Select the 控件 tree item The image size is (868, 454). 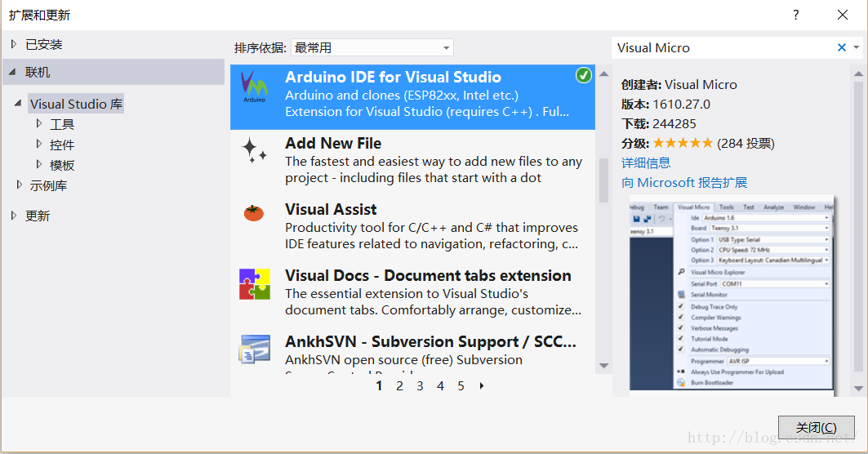62,145
